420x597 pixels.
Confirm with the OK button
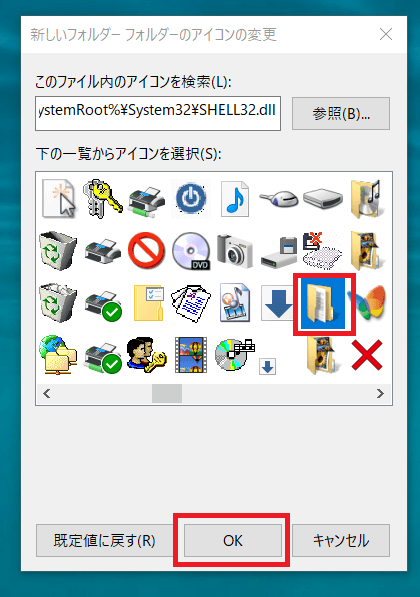pos(233,540)
